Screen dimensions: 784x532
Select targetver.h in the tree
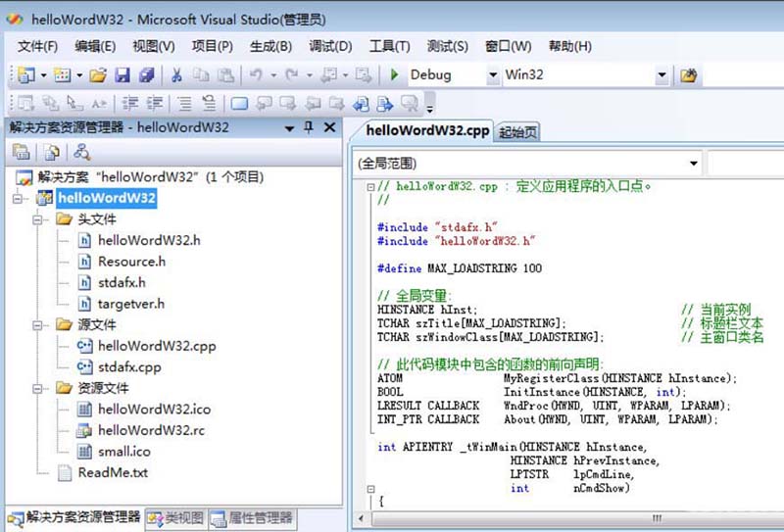[x=131, y=304]
